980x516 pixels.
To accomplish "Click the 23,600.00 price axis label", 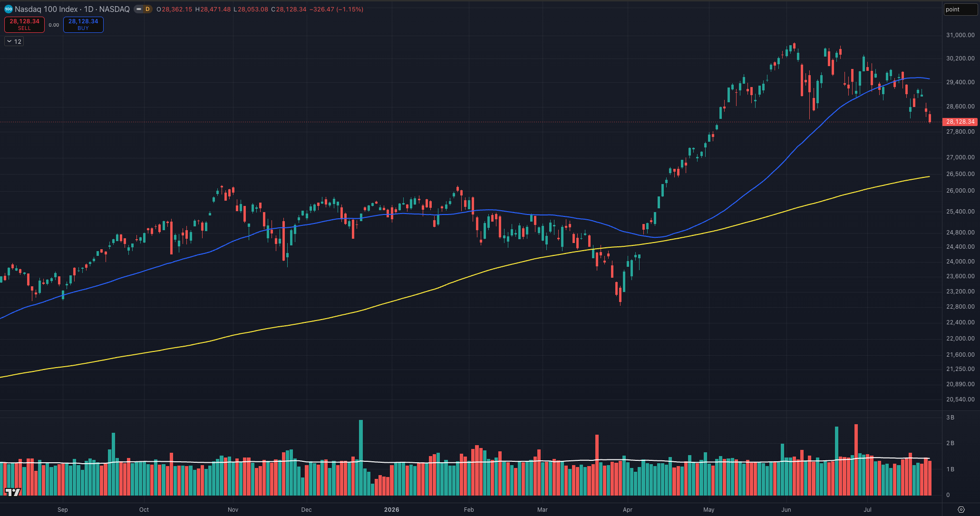I will tap(961, 276).
